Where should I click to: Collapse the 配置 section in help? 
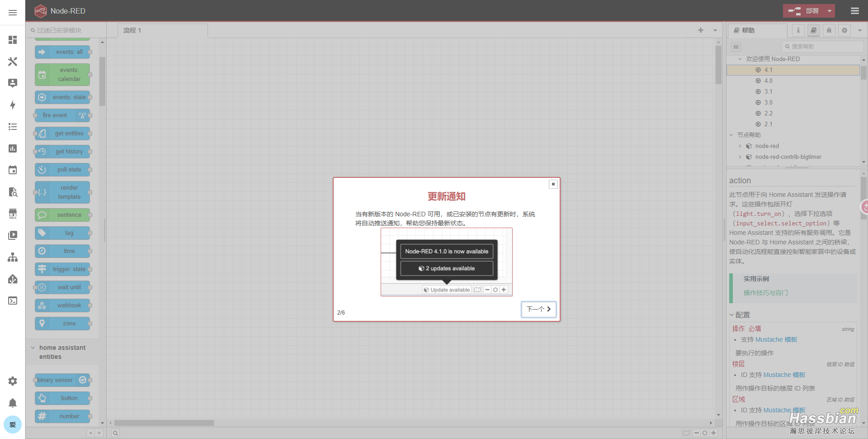(x=731, y=315)
